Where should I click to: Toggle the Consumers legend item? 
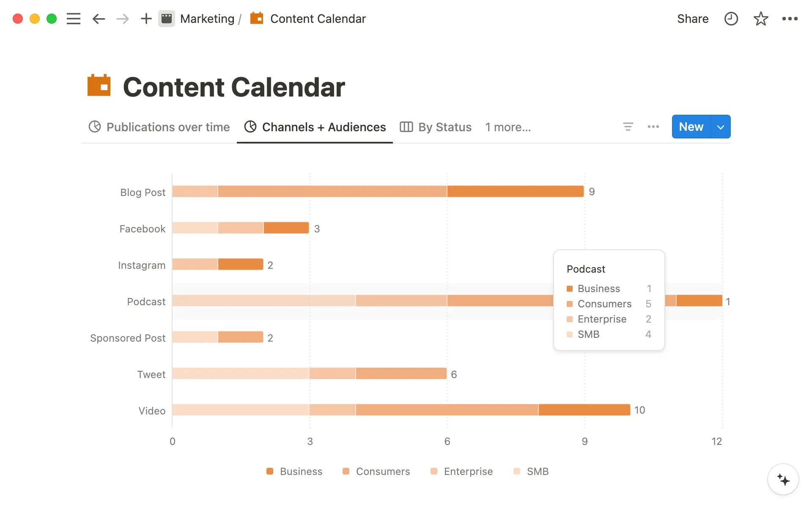(x=376, y=471)
